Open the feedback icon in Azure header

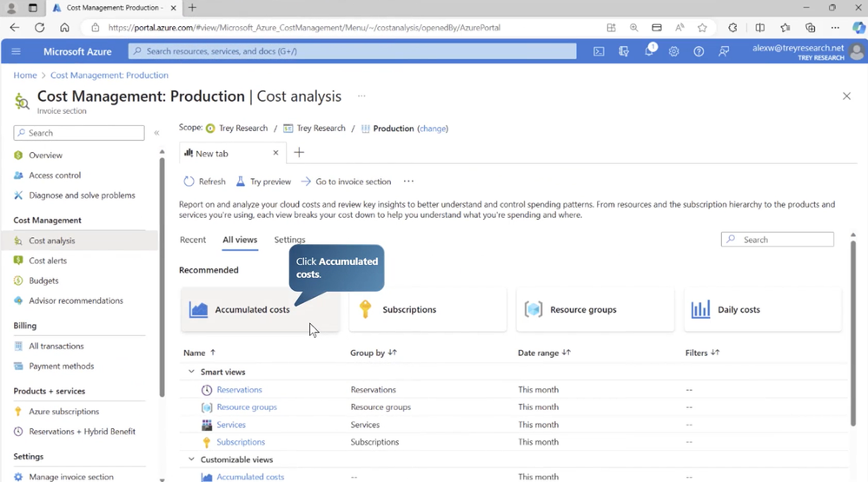pos(724,51)
